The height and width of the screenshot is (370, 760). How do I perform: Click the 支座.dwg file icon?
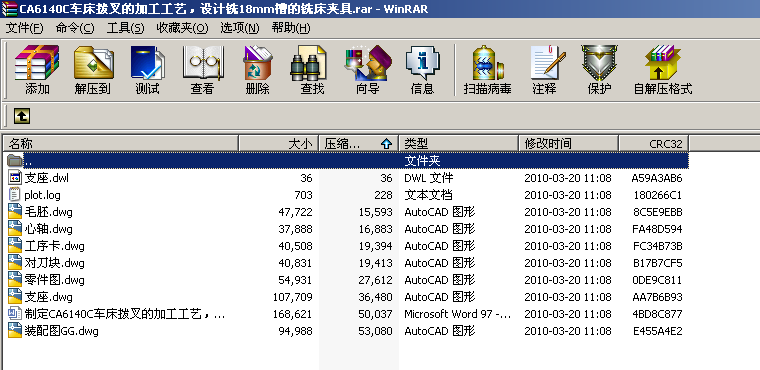coord(16,296)
